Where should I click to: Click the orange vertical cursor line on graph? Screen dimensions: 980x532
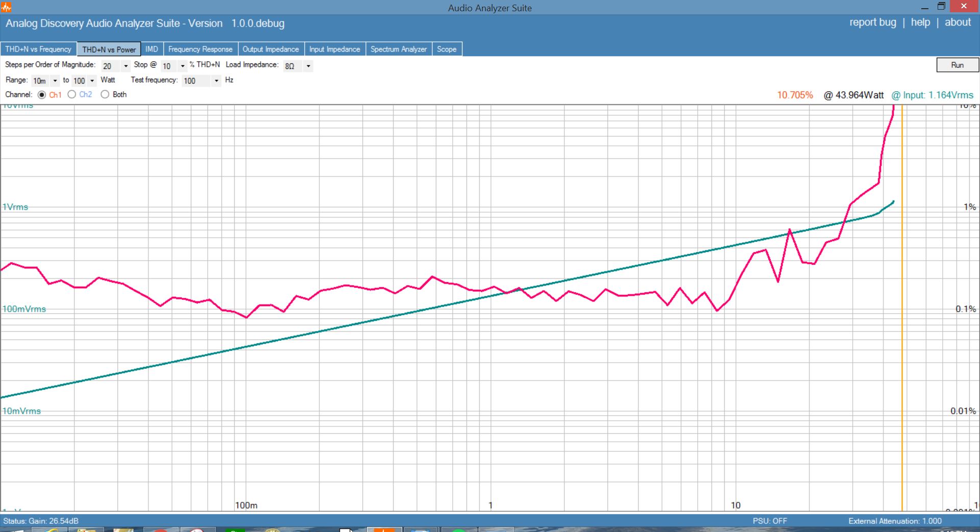pos(902,308)
